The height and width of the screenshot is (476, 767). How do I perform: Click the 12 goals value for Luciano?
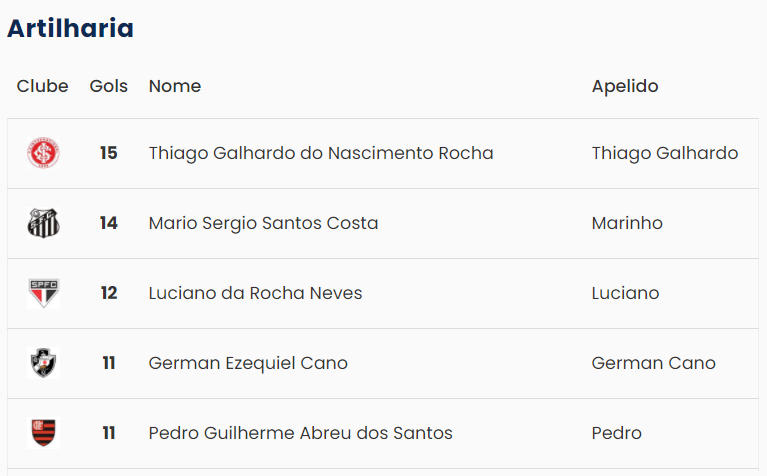click(x=109, y=293)
